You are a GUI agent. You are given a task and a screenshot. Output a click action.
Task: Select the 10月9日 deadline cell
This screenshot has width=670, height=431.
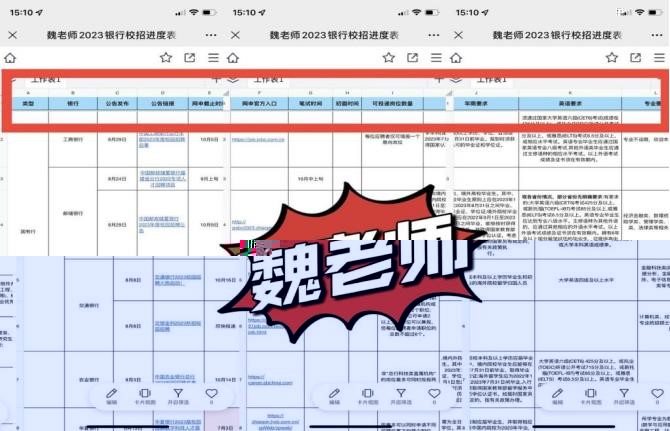207,224
